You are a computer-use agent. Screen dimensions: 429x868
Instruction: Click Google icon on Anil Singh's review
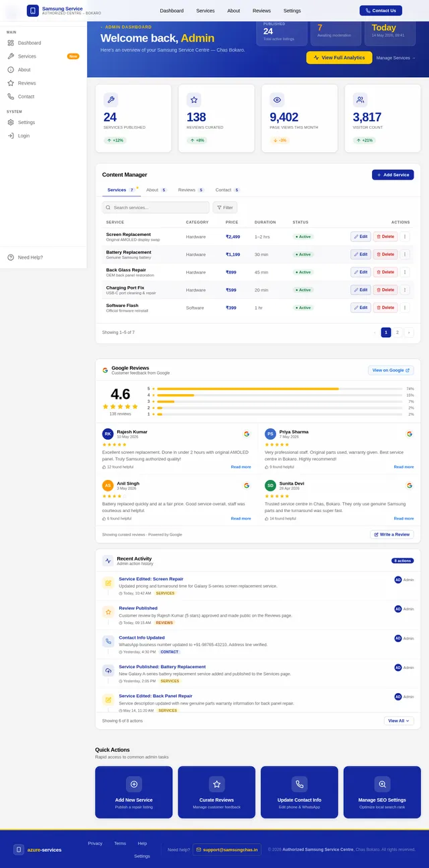coord(247,485)
